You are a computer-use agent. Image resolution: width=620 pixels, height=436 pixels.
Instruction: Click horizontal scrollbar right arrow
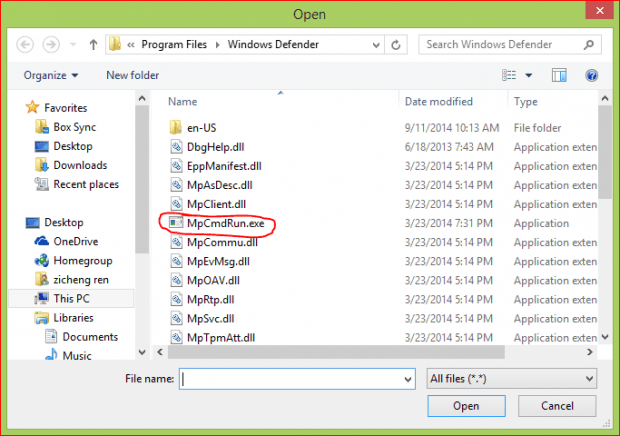point(590,352)
